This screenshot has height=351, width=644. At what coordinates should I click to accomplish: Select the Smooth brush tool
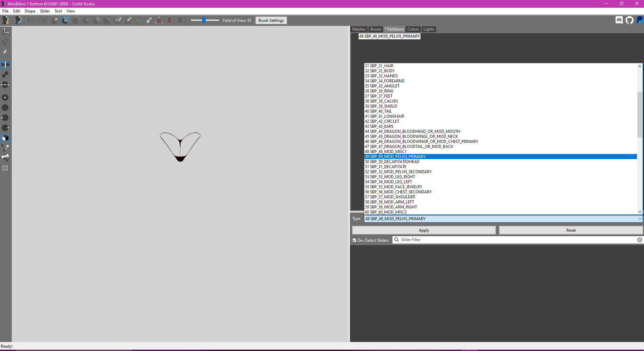tap(107, 20)
